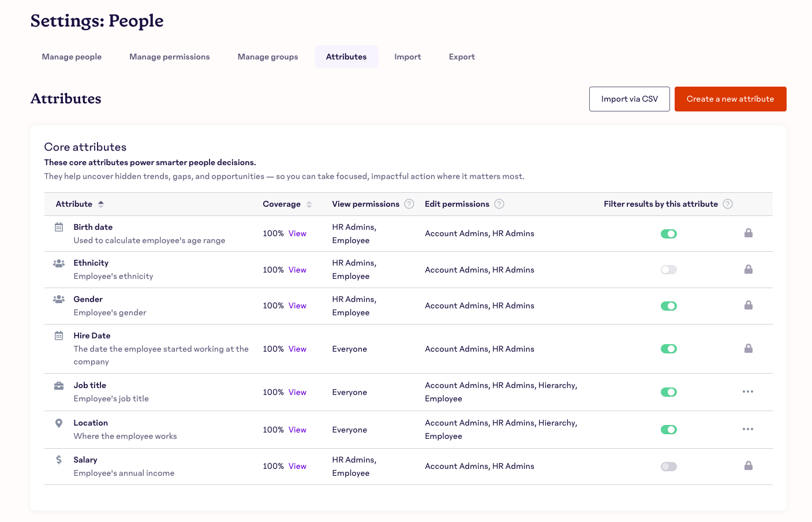The image size is (812, 522).
Task: Enable the Salary filter toggle
Action: pos(669,467)
